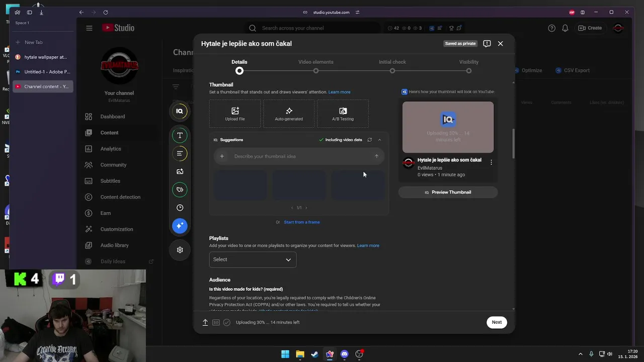Collapse the Suggestions section chevron
The image size is (644, 362).
pos(379,140)
